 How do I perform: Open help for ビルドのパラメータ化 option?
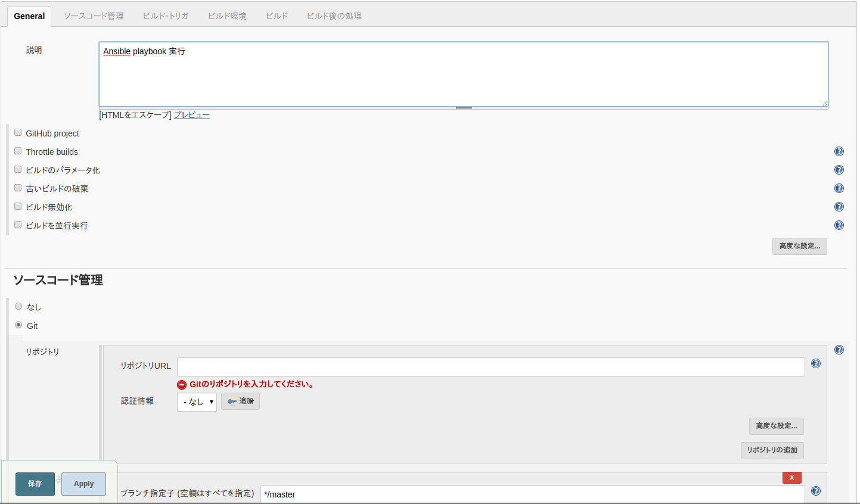click(x=839, y=170)
